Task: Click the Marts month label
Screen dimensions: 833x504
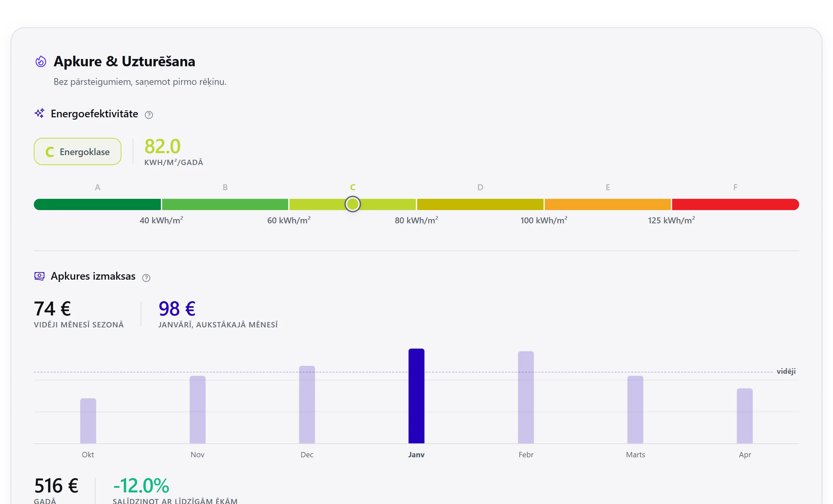Action: pos(636,455)
